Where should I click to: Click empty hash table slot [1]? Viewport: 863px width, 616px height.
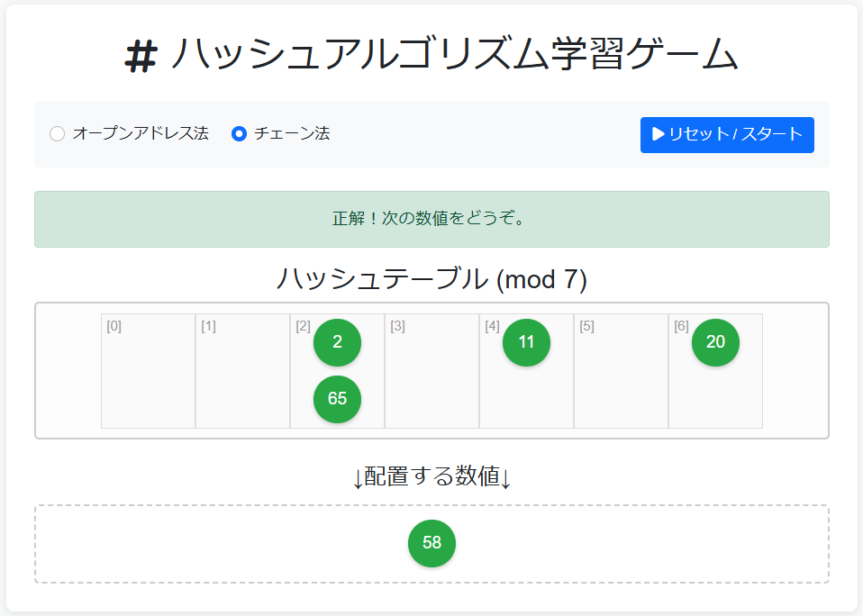(242, 378)
